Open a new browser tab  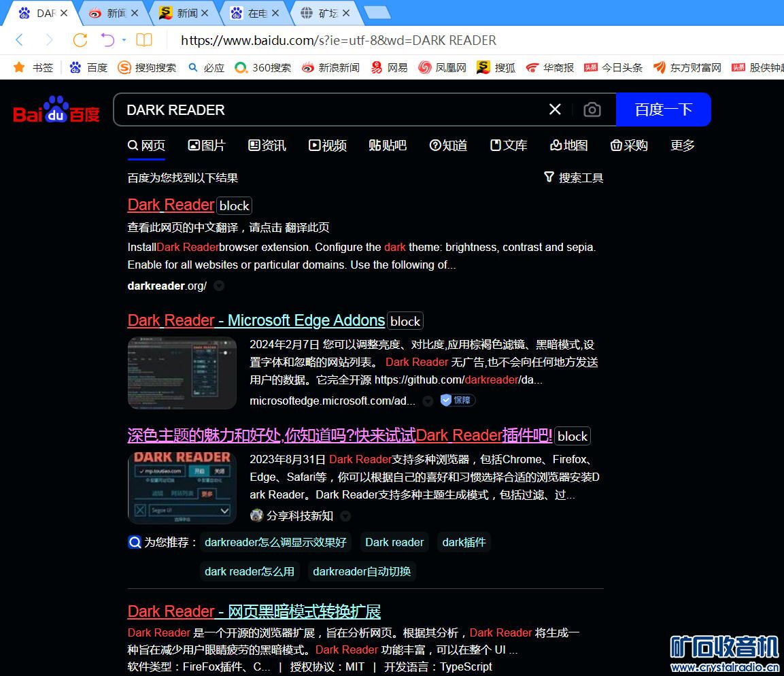coord(377,12)
